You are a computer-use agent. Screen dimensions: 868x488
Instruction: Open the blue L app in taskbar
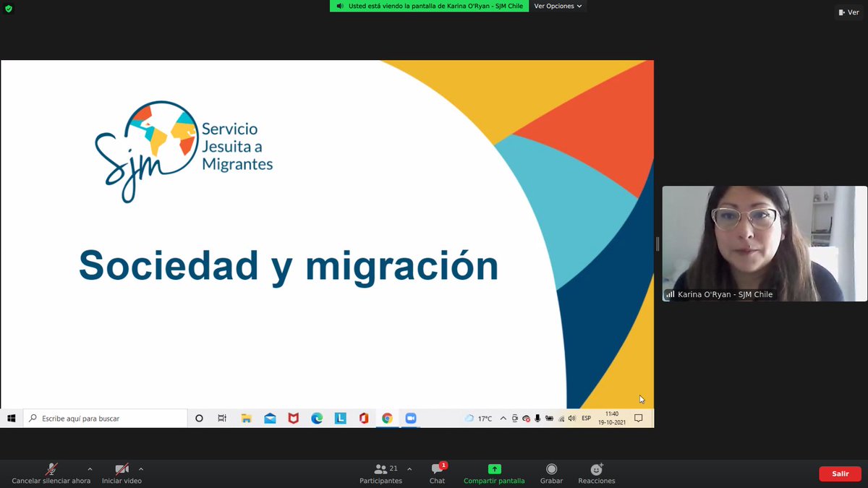click(x=340, y=418)
